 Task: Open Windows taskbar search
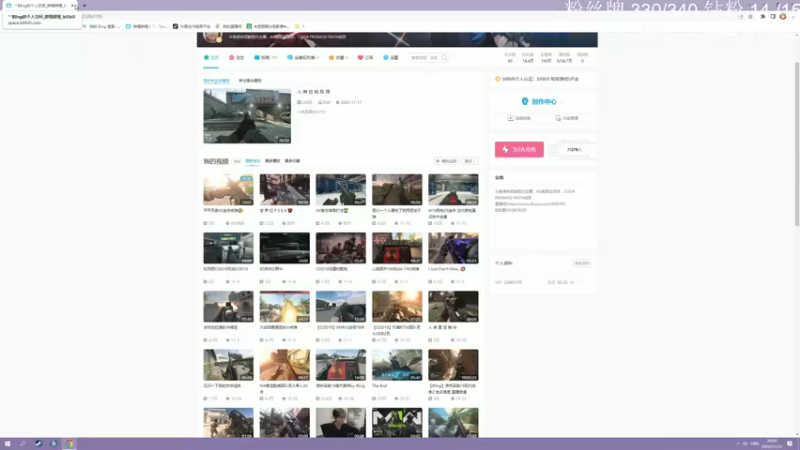pos(23,444)
